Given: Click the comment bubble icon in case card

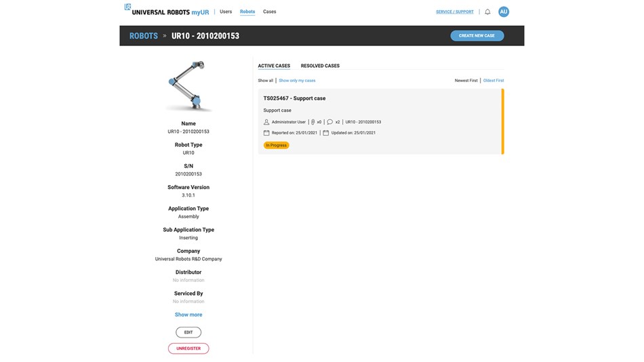Looking at the screenshot, I should 330,122.
